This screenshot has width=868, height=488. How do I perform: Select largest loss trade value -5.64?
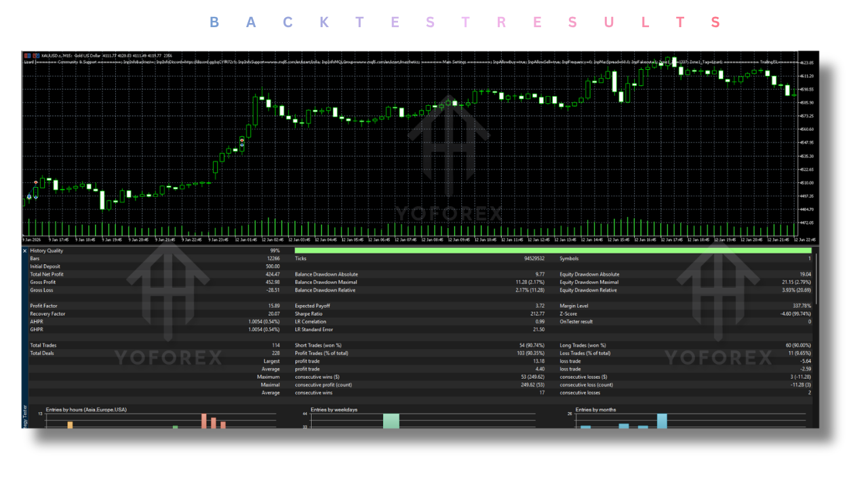(x=805, y=361)
